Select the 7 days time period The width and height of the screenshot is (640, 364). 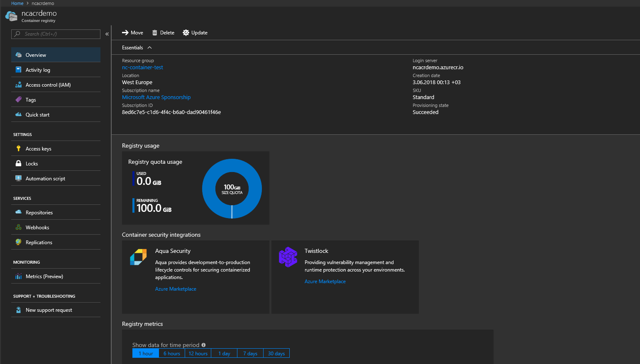click(250, 353)
